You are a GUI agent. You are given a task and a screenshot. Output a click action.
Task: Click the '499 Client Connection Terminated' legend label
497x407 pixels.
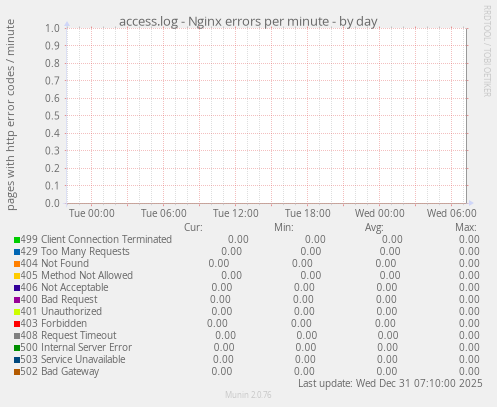[x=96, y=239]
